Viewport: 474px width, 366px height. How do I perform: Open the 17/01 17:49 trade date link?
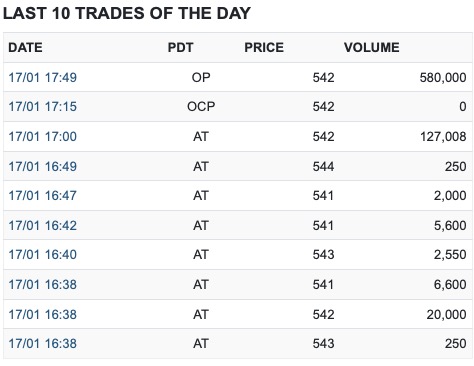point(43,78)
